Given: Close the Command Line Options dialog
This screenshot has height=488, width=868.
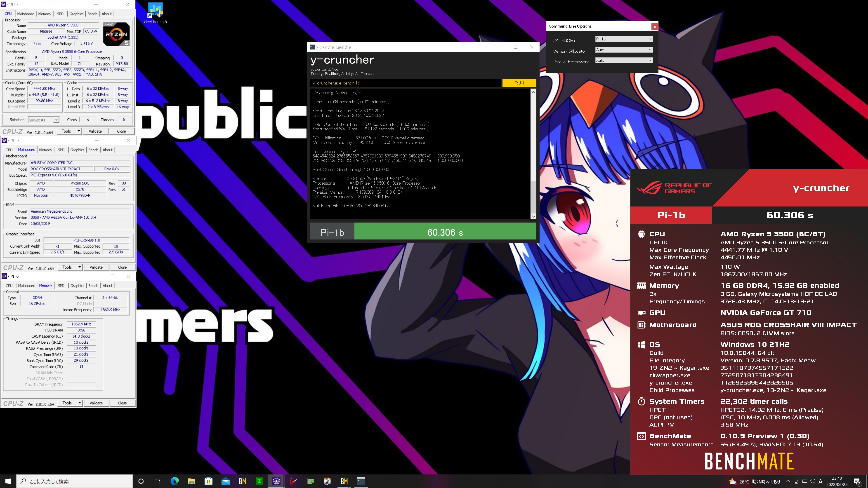Looking at the screenshot, I should 654,26.
